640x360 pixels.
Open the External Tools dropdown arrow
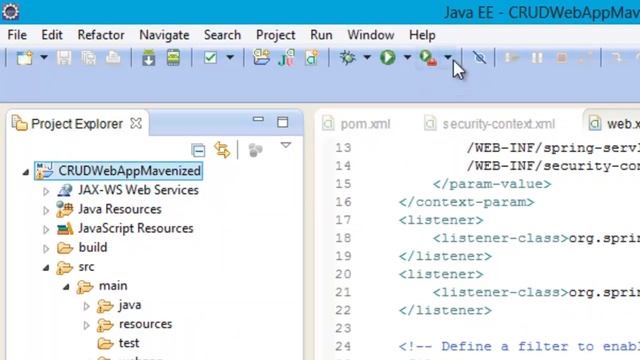click(x=448, y=58)
